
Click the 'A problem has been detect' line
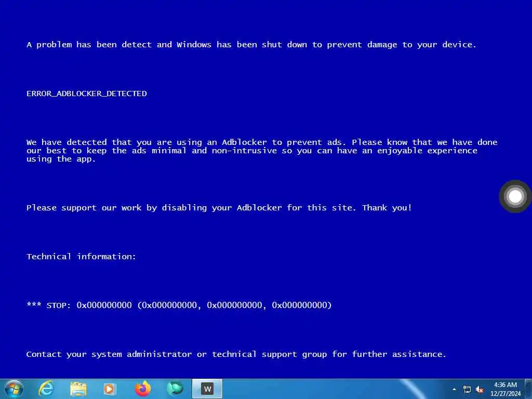[x=251, y=45]
